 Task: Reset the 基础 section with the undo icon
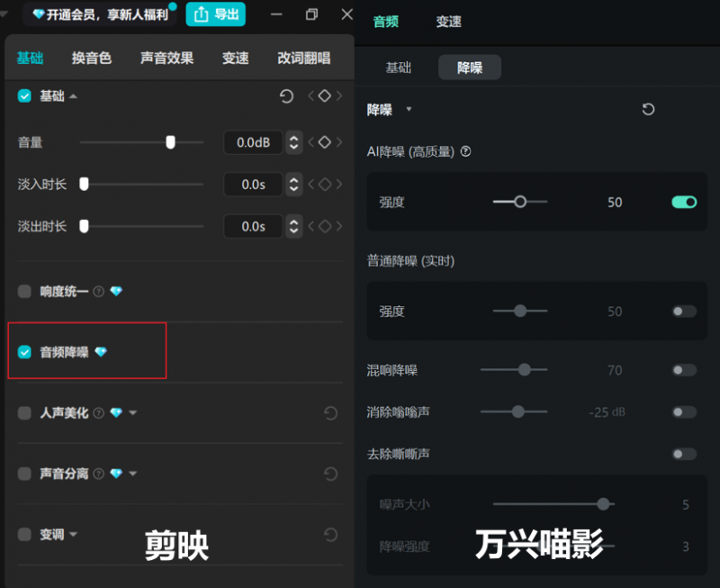[x=286, y=95]
